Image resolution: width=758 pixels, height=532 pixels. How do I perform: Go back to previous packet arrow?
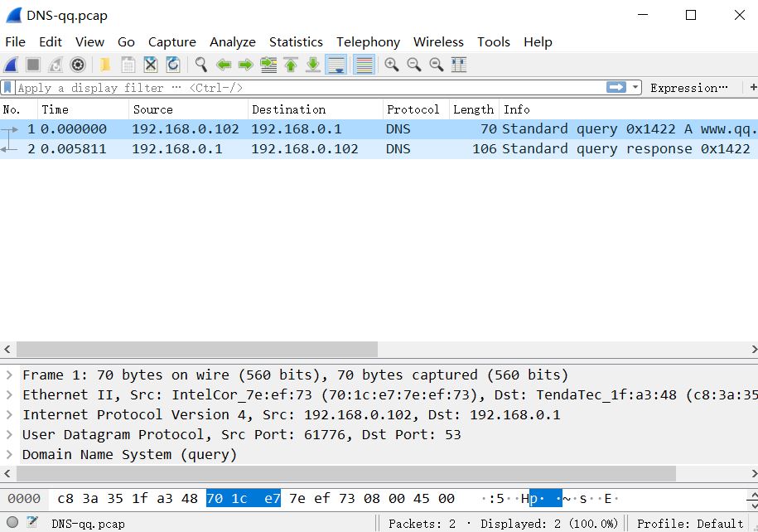coord(224,65)
